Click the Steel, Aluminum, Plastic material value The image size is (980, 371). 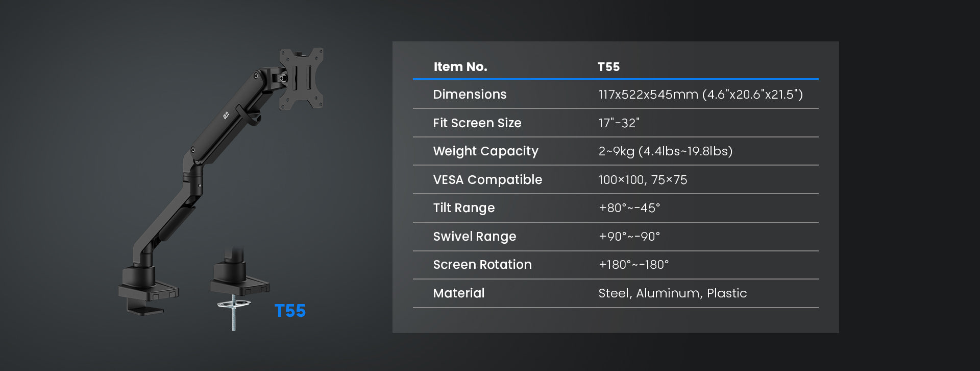tap(672, 293)
